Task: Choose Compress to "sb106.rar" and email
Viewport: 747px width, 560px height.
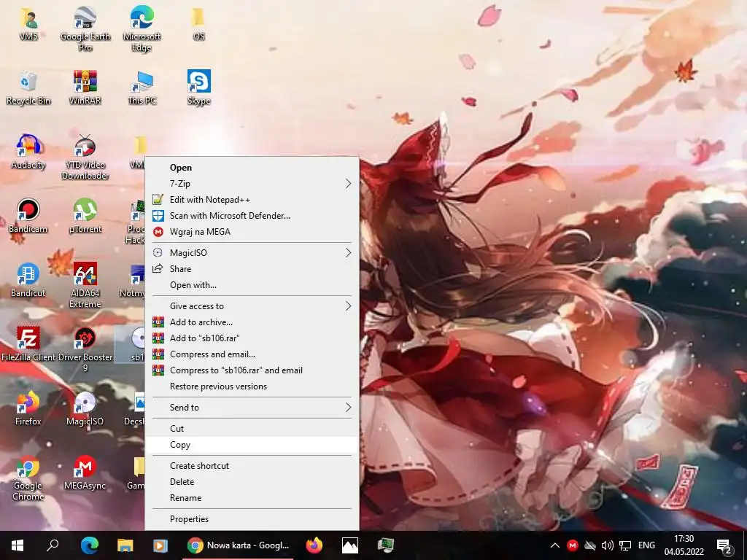Action: point(252,370)
